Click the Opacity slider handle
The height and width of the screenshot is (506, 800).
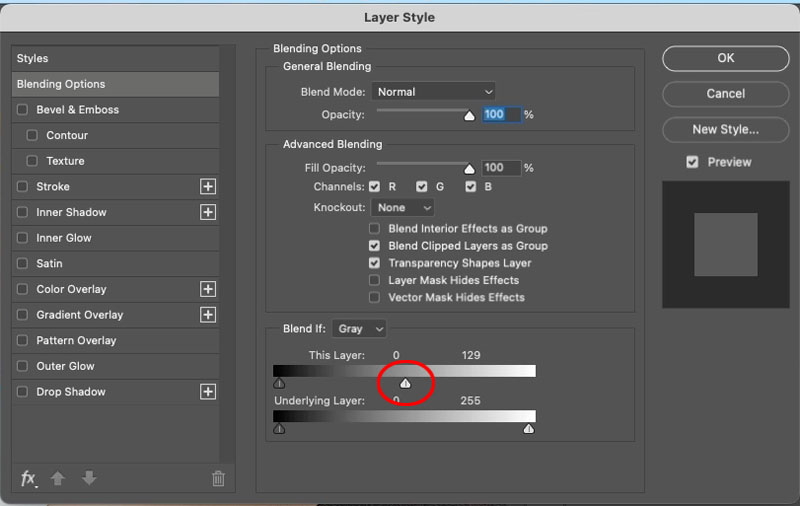point(469,116)
